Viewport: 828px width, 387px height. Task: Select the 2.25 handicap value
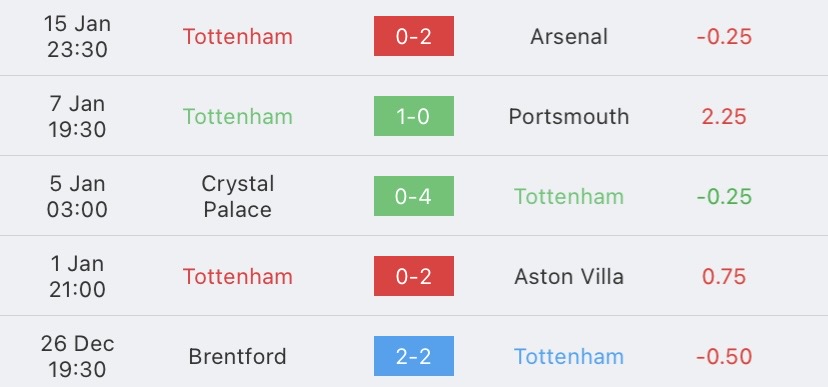pos(724,117)
